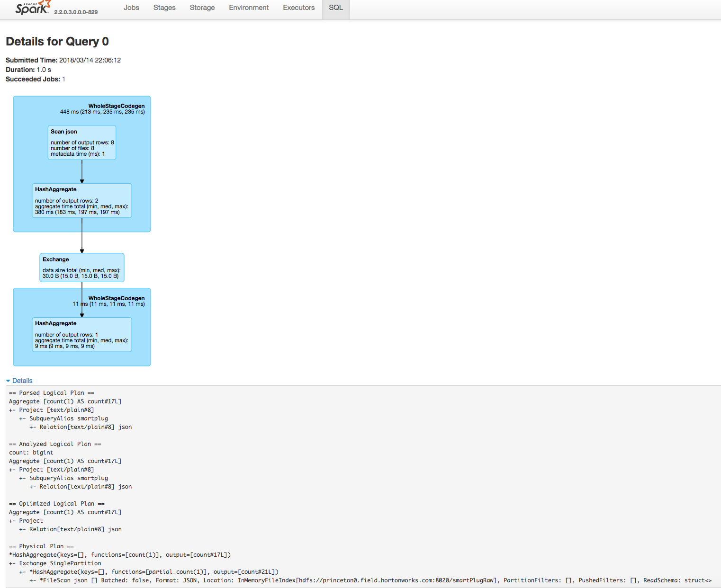This screenshot has height=588, width=721.
Task: Click the SQL tab currently highlighted
Action: point(335,8)
